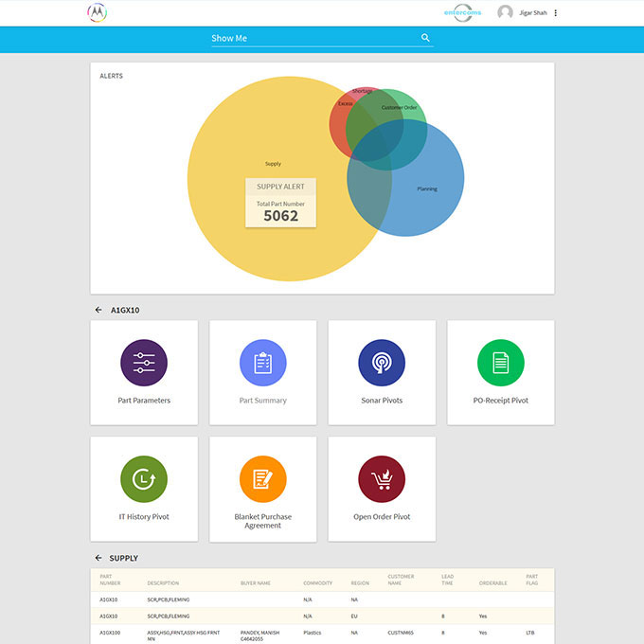Go back using the arrow beside A1GX10
The width and height of the screenshot is (644, 644).
98,310
